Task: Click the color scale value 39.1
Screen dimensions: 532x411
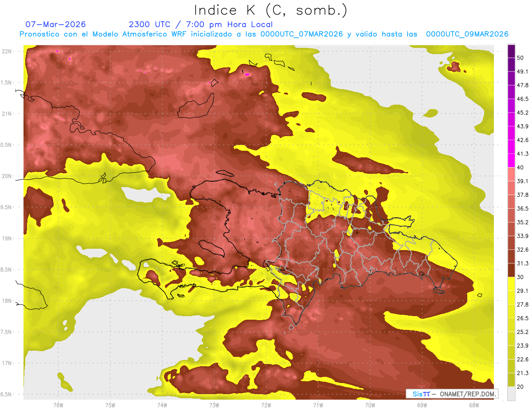Action: point(522,181)
